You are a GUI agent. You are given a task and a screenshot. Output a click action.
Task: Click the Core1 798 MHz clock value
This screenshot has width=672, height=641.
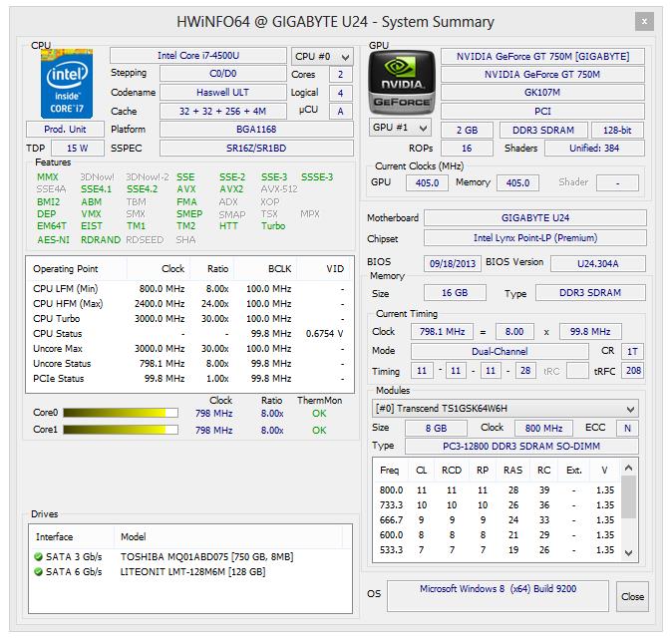[213, 430]
